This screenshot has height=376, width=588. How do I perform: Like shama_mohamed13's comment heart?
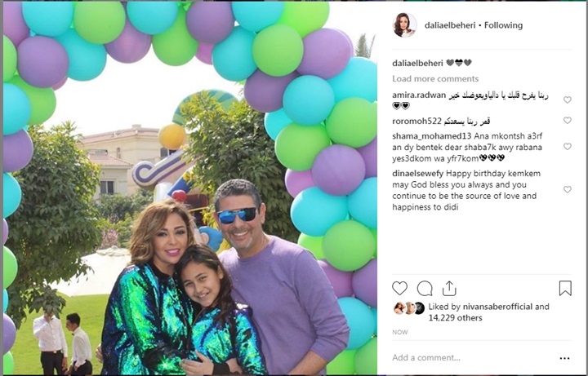coord(568,147)
